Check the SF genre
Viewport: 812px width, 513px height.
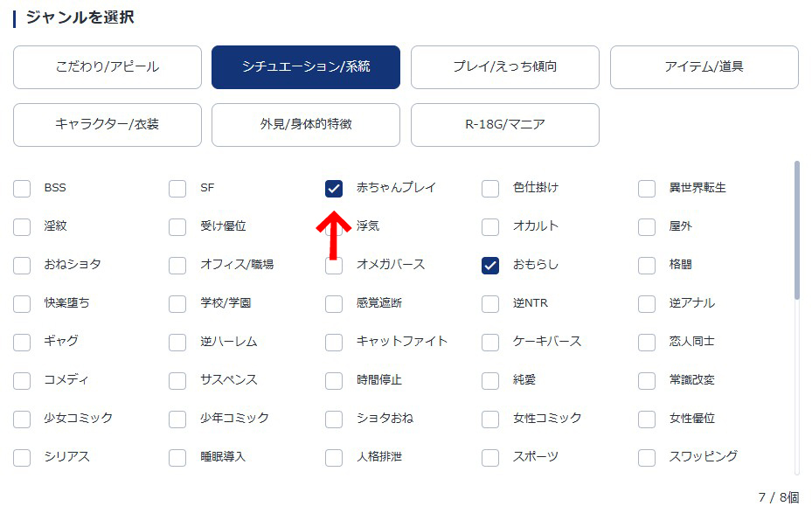177,188
